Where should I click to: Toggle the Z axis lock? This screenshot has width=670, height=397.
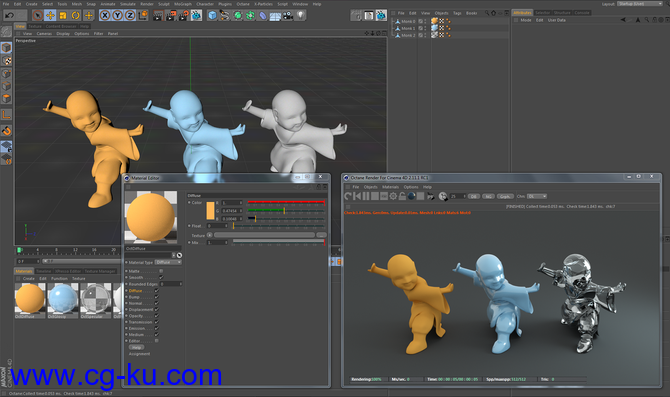coord(130,15)
